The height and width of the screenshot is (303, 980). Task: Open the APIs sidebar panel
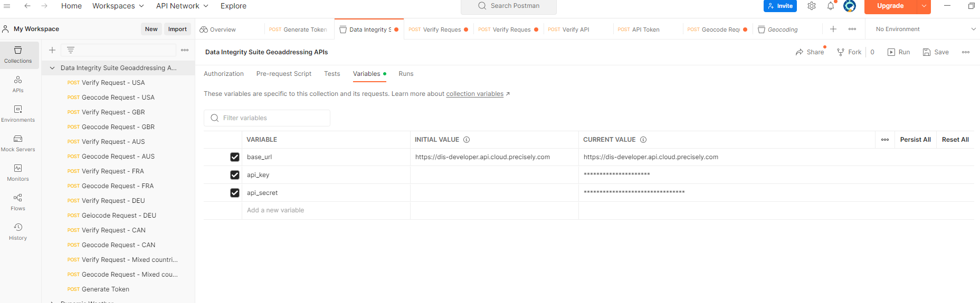tap(18, 84)
